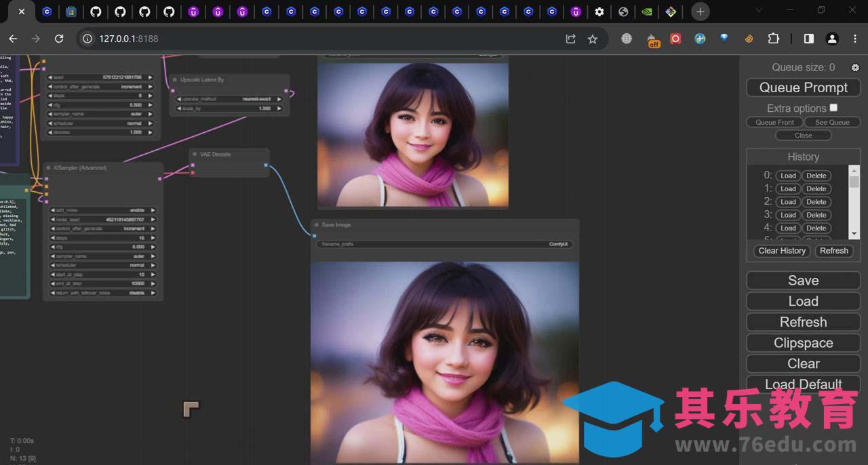The image size is (868, 465).
Task: Enable the Extra options checkbox
Action: (833, 108)
